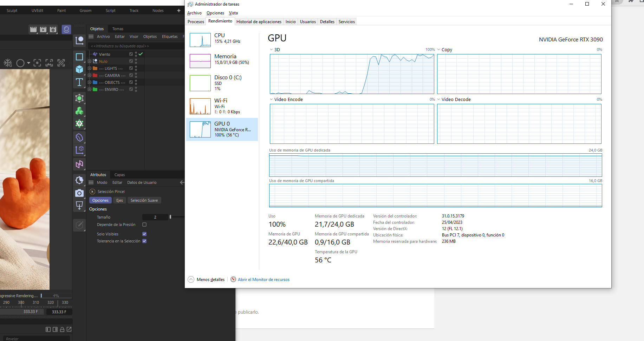Image resolution: width=644 pixels, height=341 pixels.
Task: Uncheck the Tolerancia en la Selección checkbox
Action: click(144, 241)
